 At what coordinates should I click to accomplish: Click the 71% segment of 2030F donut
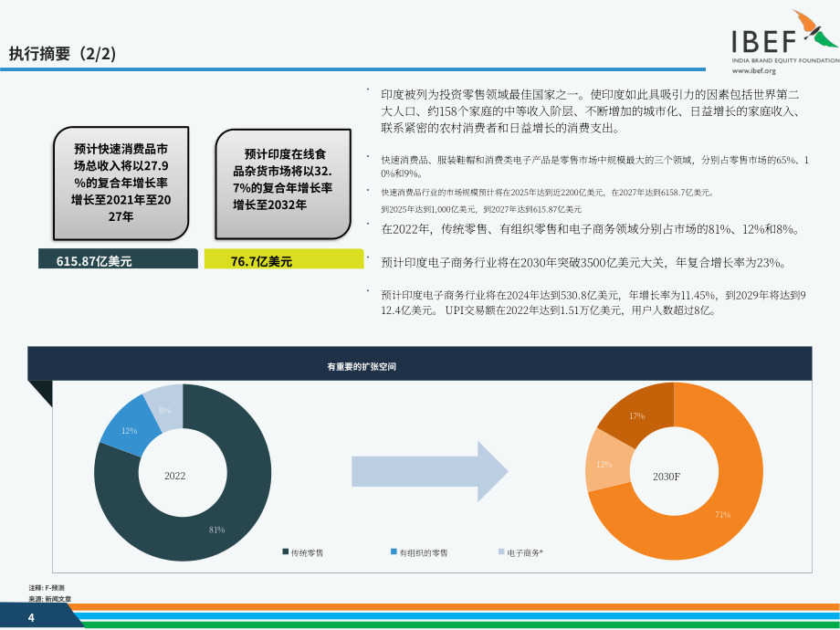click(x=723, y=514)
